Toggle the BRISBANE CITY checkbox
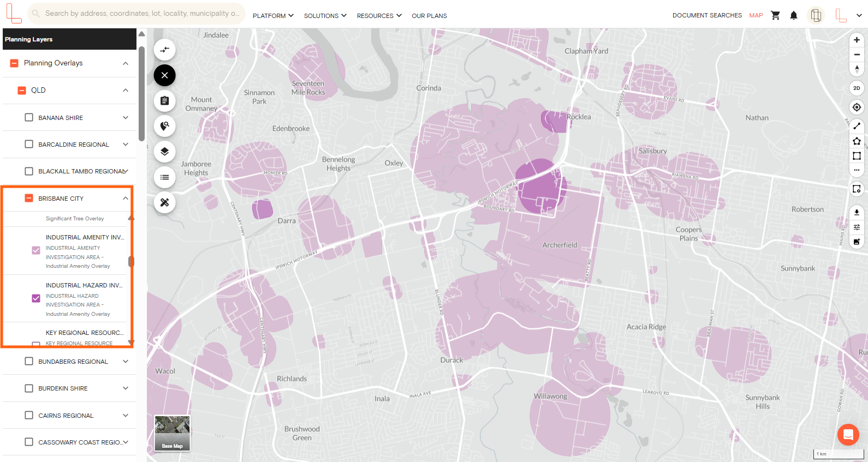 pyautogui.click(x=29, y=198)
